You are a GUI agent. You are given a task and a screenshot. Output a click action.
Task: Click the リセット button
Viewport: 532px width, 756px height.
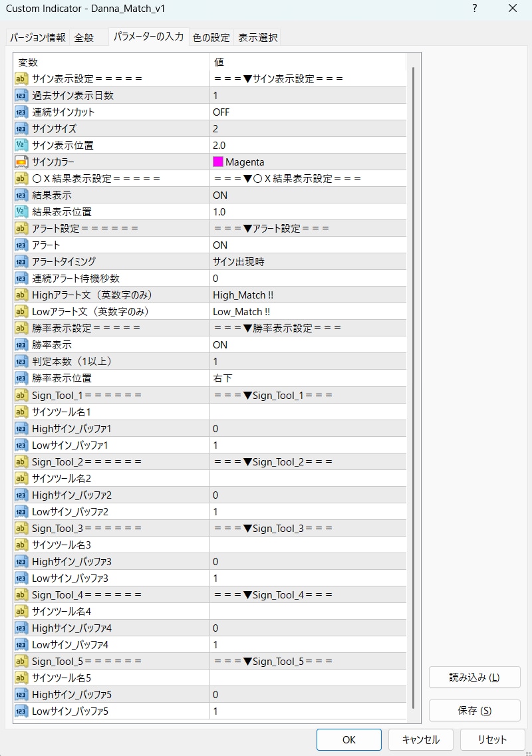[493, 739]
